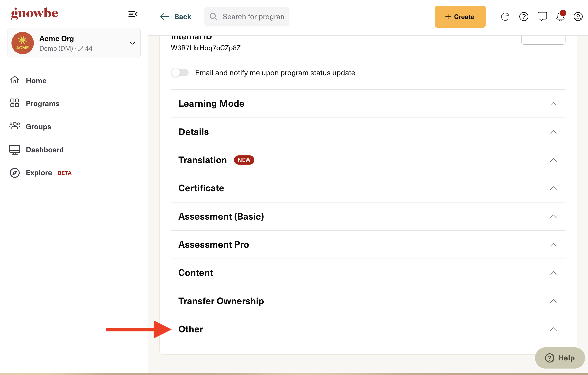The height and width of the screenshot is (375, 588).
Task: Click the Explore compass icon
Action: [x=15, y=173]
